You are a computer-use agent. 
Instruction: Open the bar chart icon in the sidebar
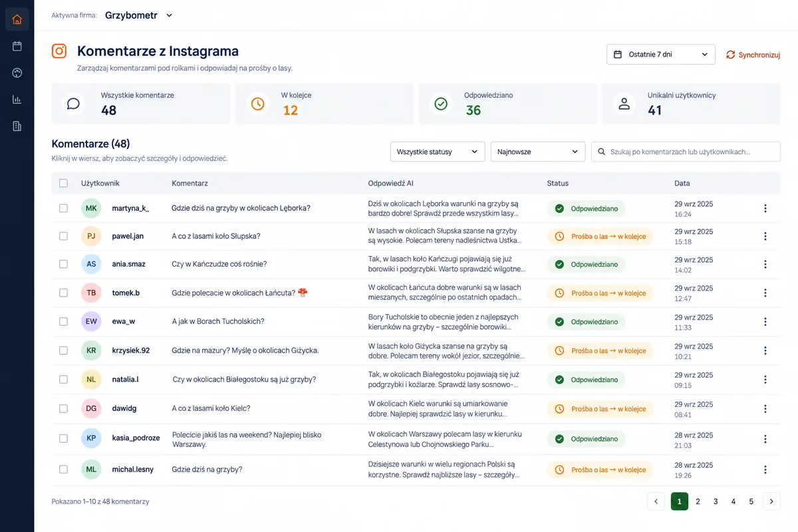pos(17,100)
